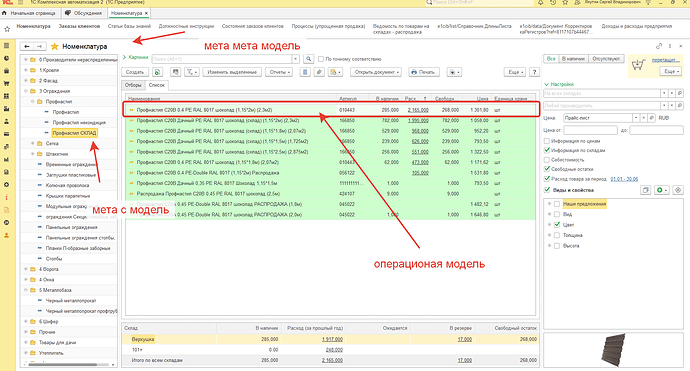Click the get-link chain icon at top right

[x=659, y=46]
